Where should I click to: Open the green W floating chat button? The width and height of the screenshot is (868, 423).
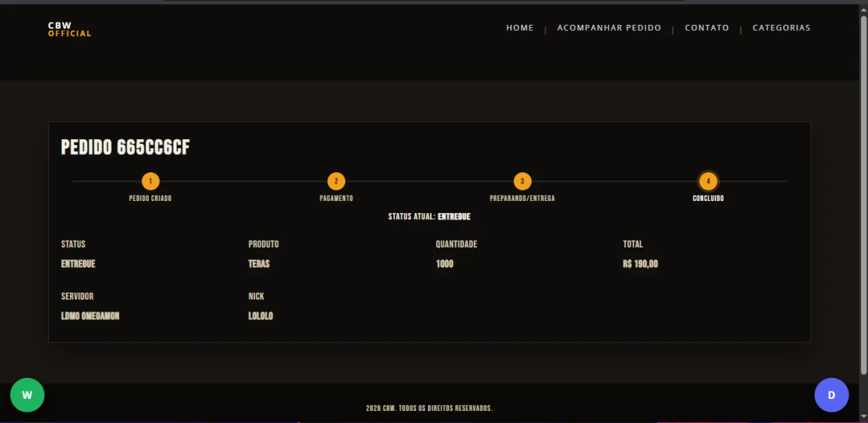(x=27, y=395)
